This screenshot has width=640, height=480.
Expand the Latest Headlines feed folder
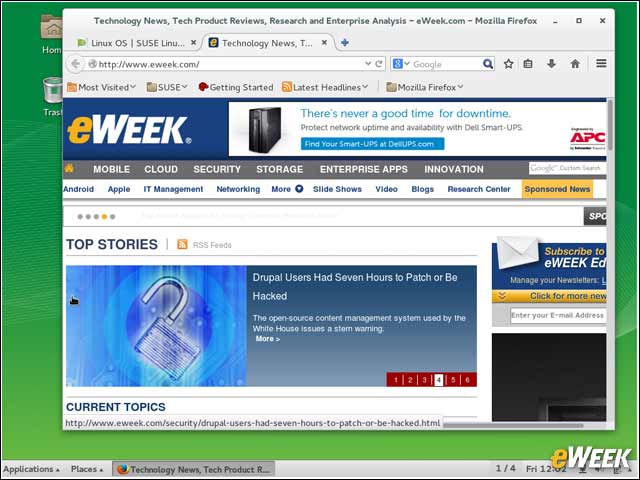click(325, 87)
